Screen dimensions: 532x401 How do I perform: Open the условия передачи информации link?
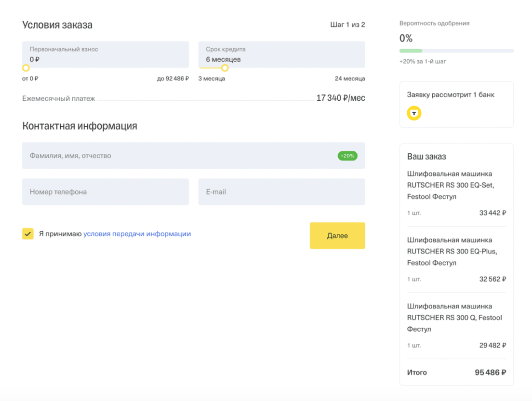point(137,234)
